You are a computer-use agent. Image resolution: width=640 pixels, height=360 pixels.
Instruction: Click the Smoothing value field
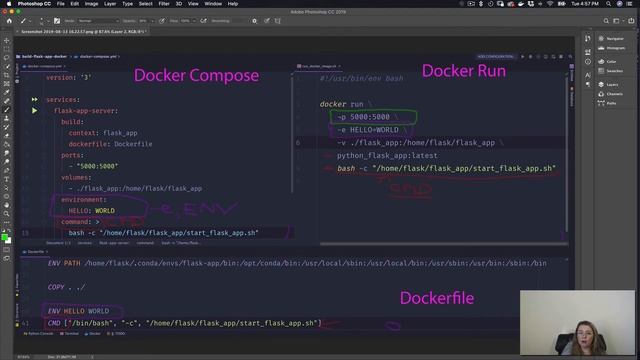236,21
